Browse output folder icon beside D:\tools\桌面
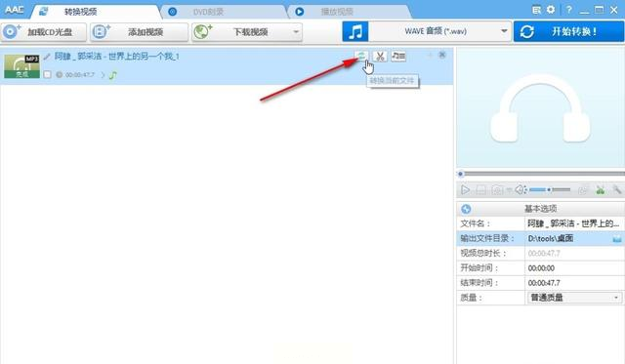 pyautogui.click(x=616, y=238)
